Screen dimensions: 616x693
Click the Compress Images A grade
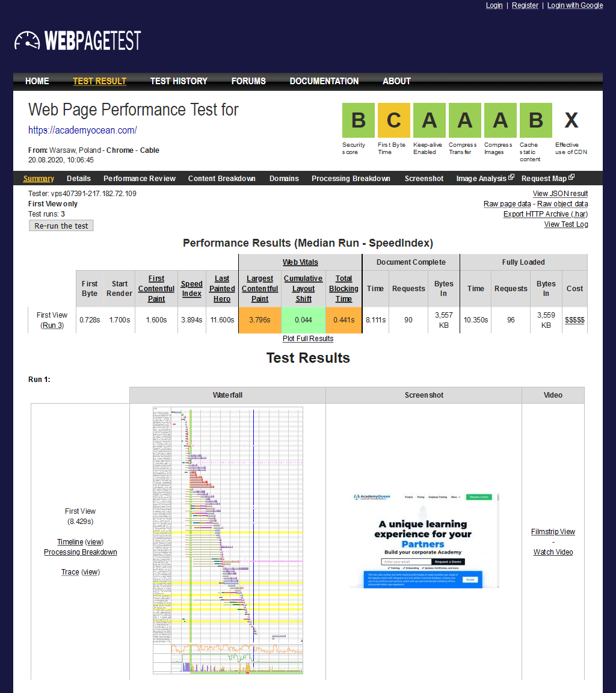pyautogui.click(x=500, y=120)
